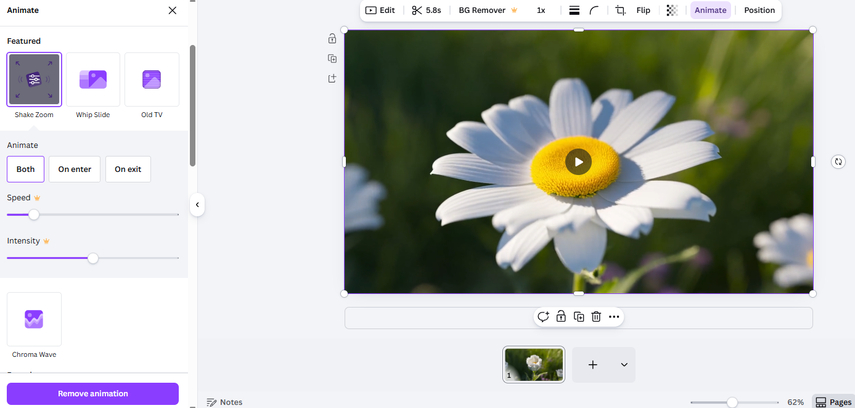
Task: Toggle the Pages view button
Action: tap(833, 402)
